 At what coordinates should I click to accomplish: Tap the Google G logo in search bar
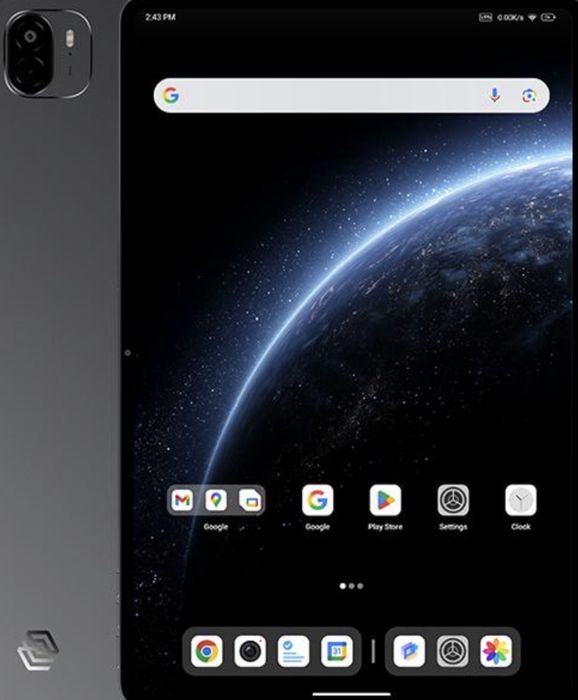pos(171,96)
